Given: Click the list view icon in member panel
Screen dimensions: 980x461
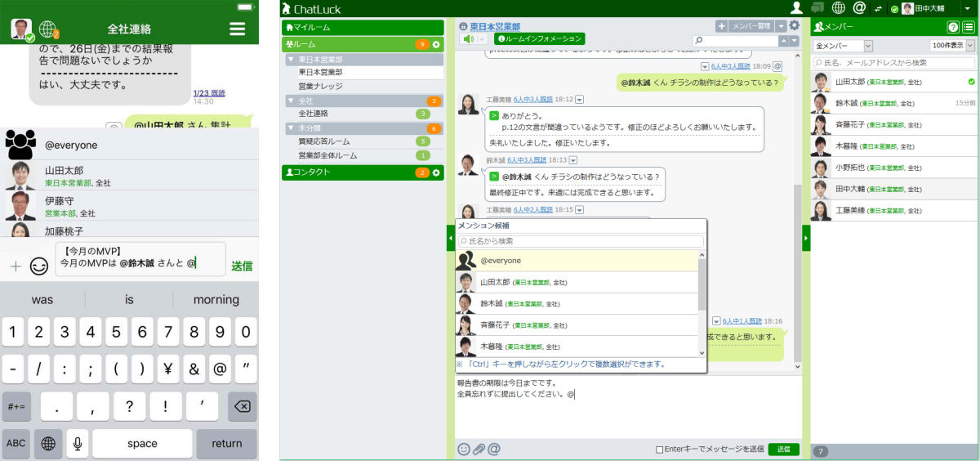Looking at the screenshot, I should pyautogui.click(x=968, y=27).
